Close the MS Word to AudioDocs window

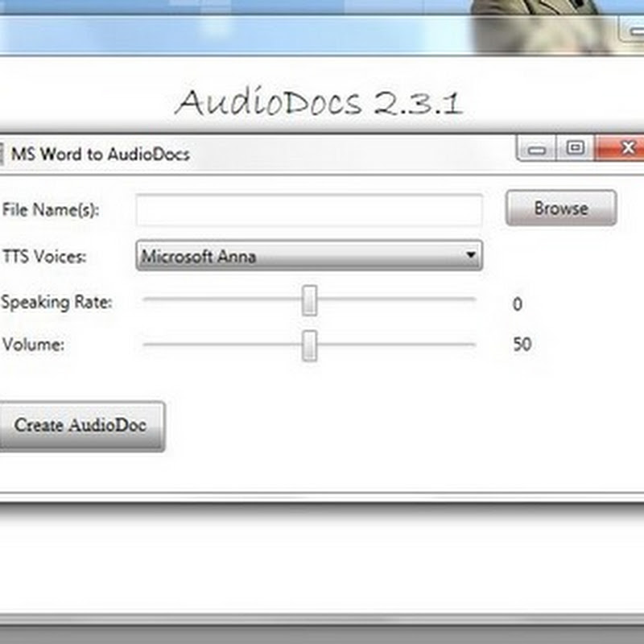coord(620,147)
